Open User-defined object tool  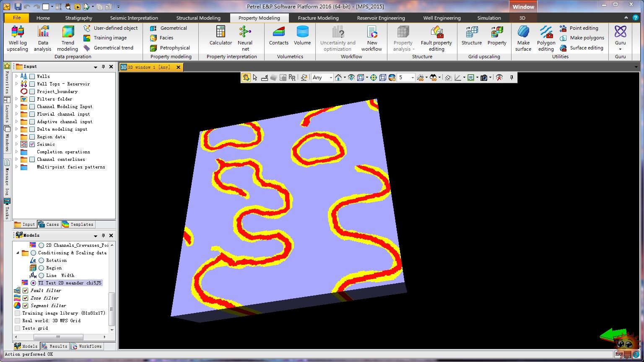(111, 28)
